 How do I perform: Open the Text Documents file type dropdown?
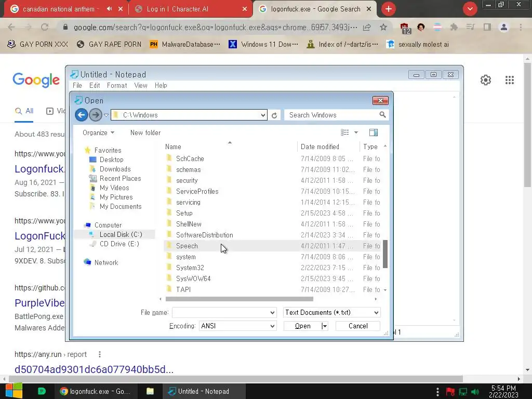331,312
